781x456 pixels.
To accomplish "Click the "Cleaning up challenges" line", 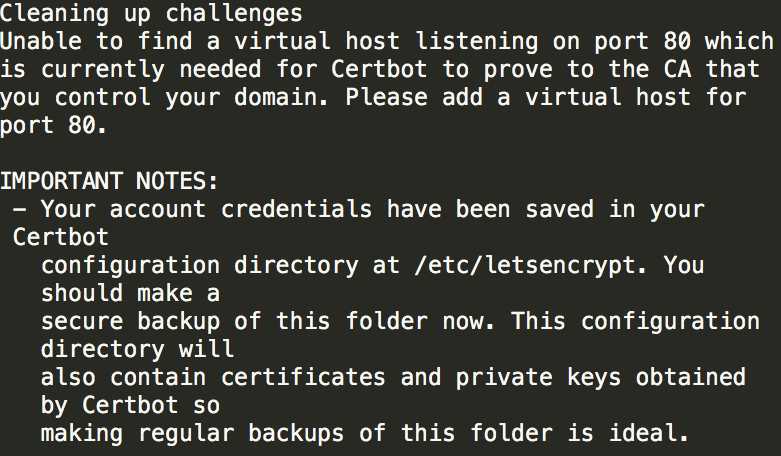I will click(x=151, y=15).
